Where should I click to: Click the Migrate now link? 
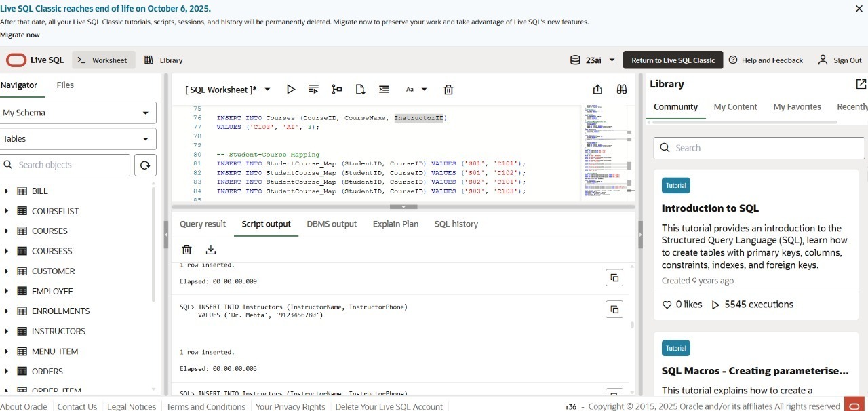tap(20, 35)
